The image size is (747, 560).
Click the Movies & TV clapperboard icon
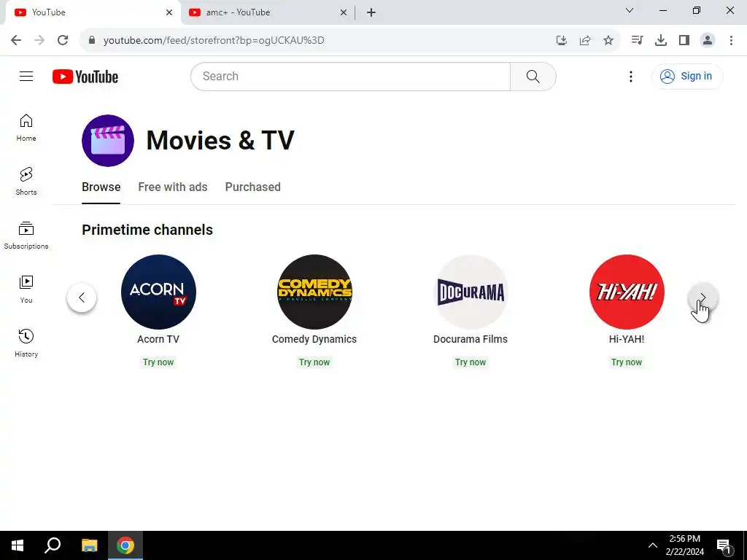click(x=108, y=141)
